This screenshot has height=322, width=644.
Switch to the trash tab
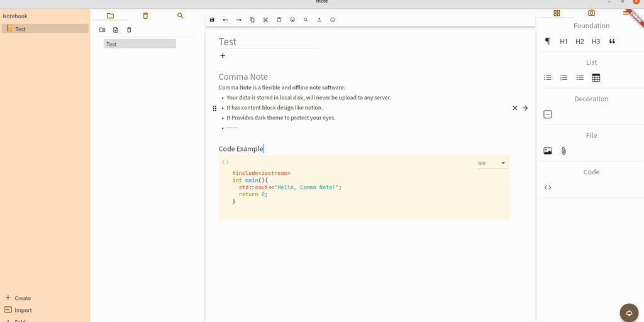coord(145,16)
